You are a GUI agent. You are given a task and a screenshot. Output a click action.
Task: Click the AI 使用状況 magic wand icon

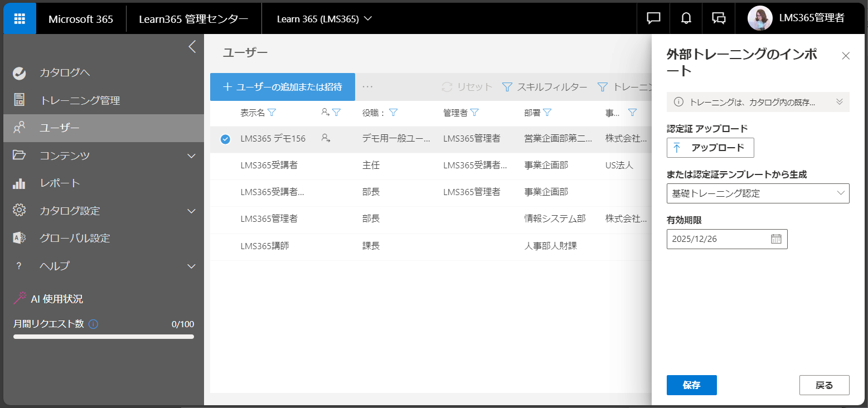(x=20, y=298)
